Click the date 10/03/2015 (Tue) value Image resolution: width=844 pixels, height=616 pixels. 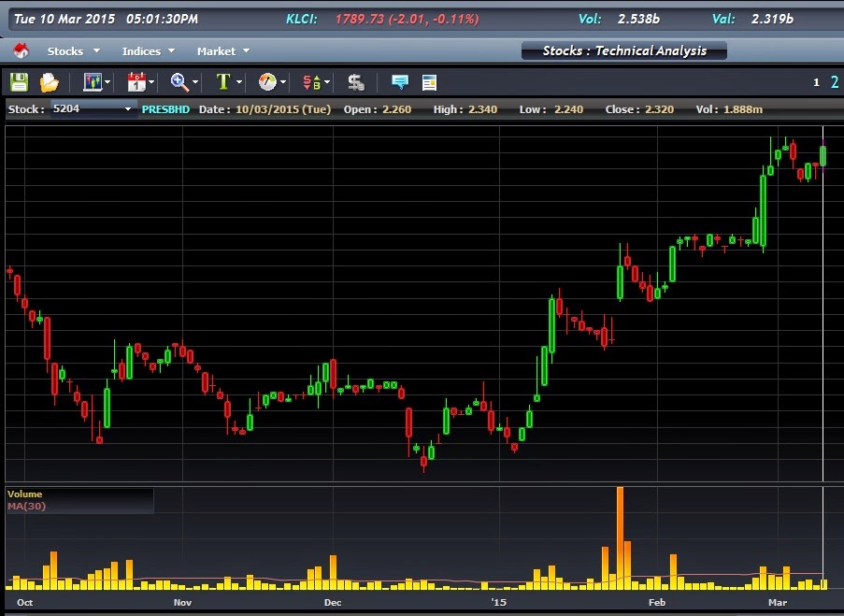(x=283, y=109)
